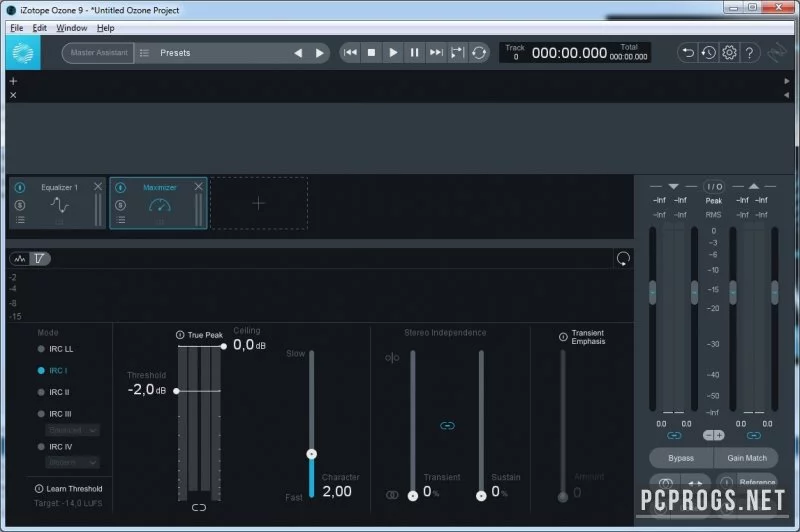Add a track with plus icon
800x532 pixels.
[13, 81]
